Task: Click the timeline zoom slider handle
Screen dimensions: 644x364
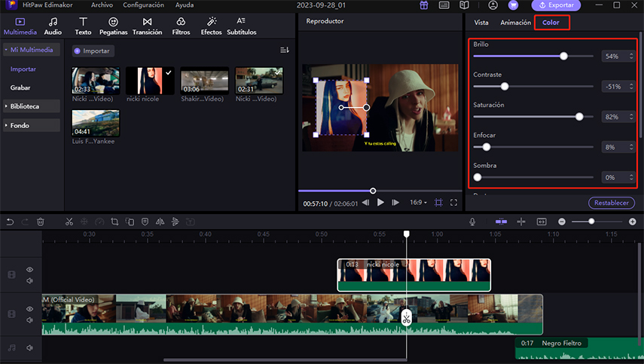Action: [x=591, y=222]
